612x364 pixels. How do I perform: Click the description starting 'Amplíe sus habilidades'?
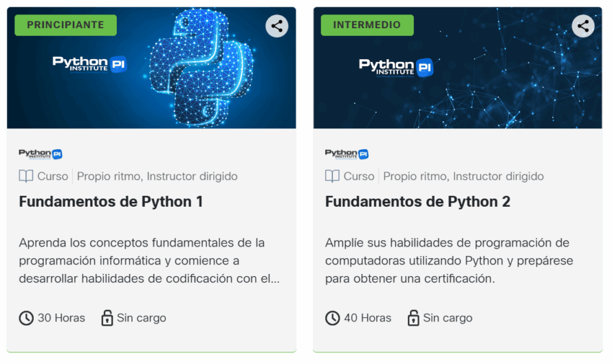pos(449,261)
